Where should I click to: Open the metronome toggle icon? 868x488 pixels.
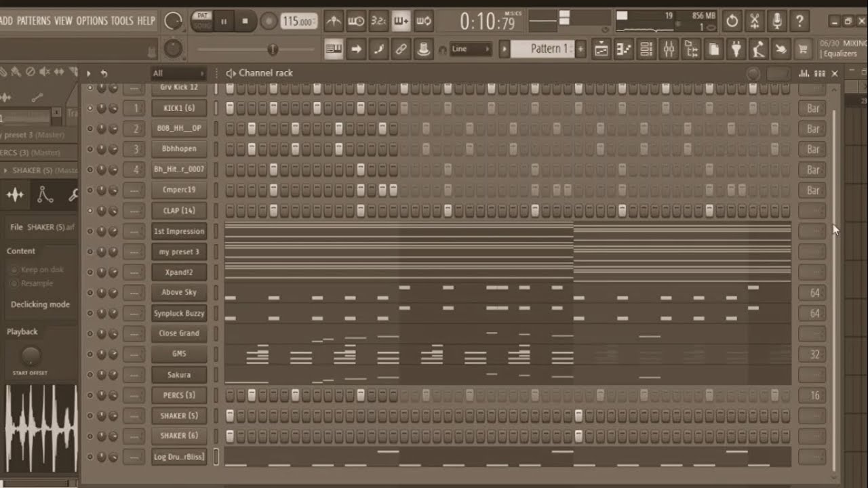coord(334,21)
